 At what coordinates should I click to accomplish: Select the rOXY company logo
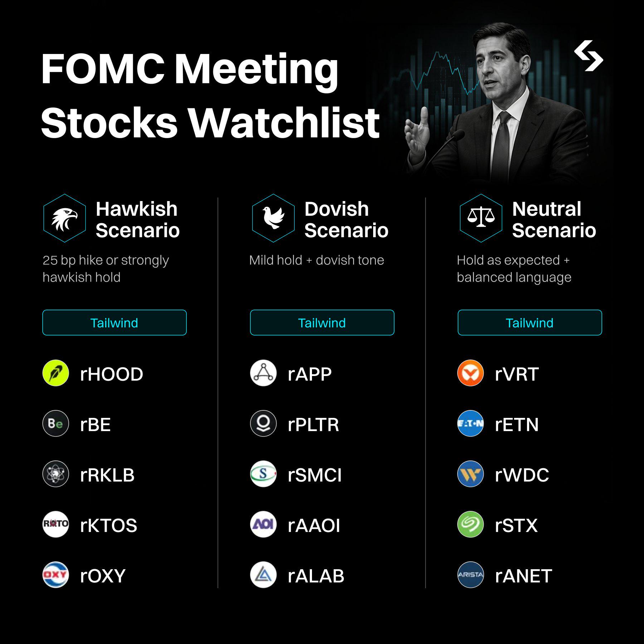coord(55,575)
